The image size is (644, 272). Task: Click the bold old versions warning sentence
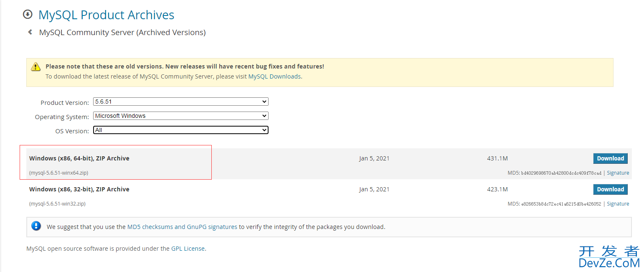click(x=185, y=66)
